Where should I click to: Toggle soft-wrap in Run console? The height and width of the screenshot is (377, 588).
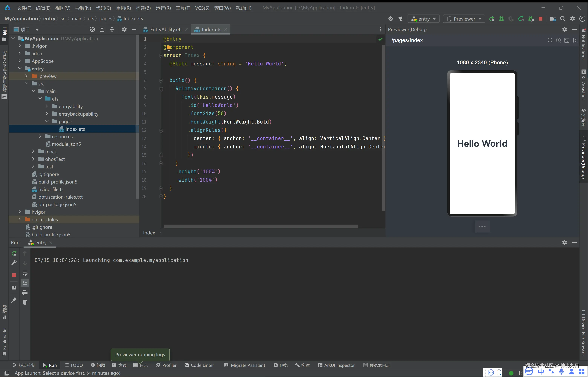[x=25, y=273]
